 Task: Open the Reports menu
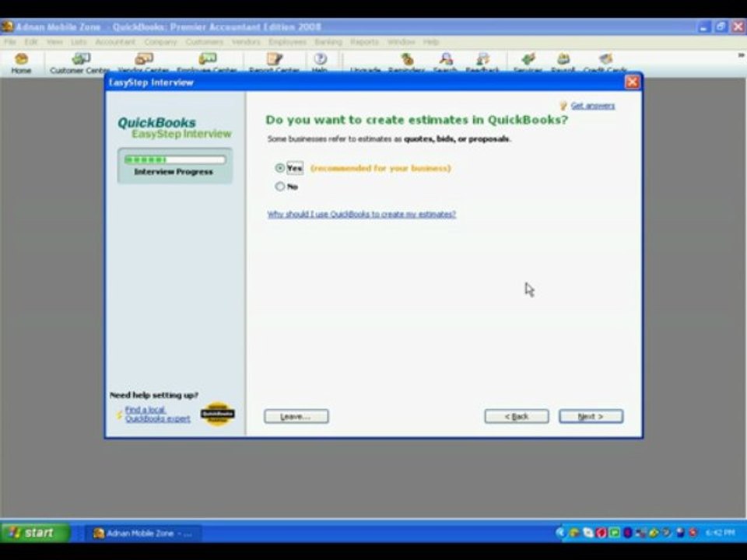coord(364,42)
